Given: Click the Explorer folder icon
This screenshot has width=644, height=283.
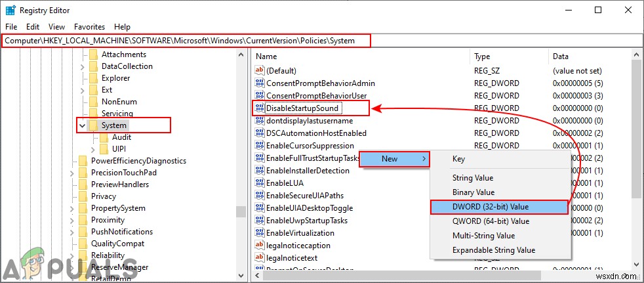Looking at the screenshot, I should pos(93,78).
